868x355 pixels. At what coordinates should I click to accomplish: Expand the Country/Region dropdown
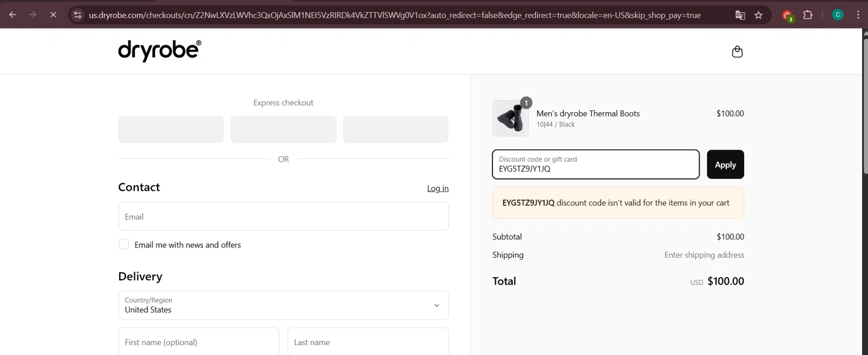[284, 305]
